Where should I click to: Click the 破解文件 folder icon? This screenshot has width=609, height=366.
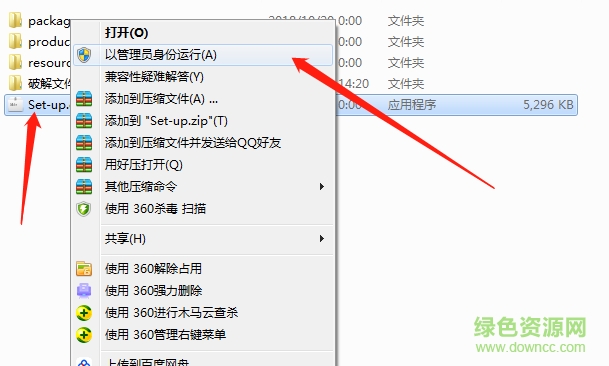click(15, 83)
